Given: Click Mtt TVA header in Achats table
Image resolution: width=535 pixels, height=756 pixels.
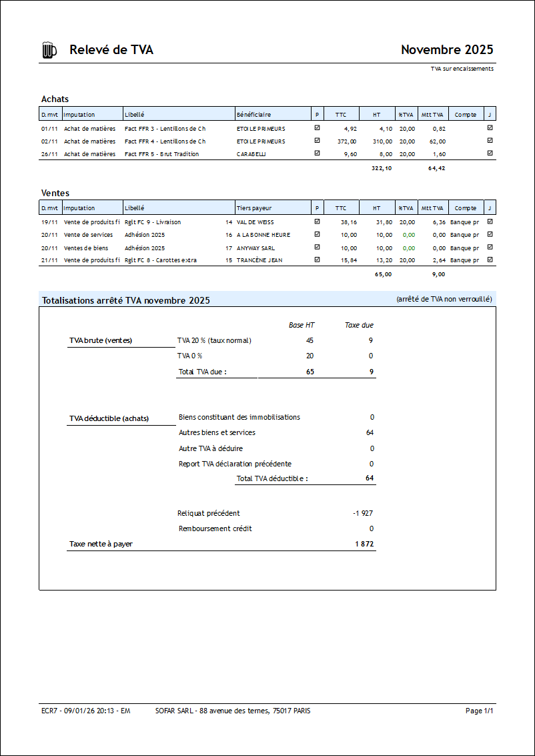Looking at the screenshot, I should click(433, 114).
